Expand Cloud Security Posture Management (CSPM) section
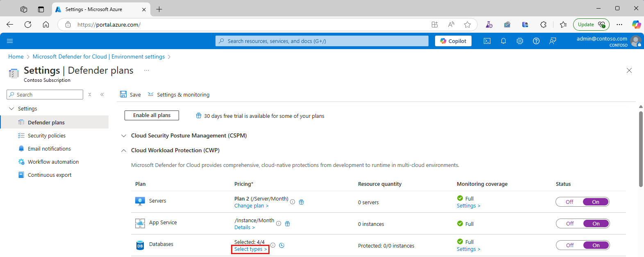644x257 pixels. click(x=124, y=135)
